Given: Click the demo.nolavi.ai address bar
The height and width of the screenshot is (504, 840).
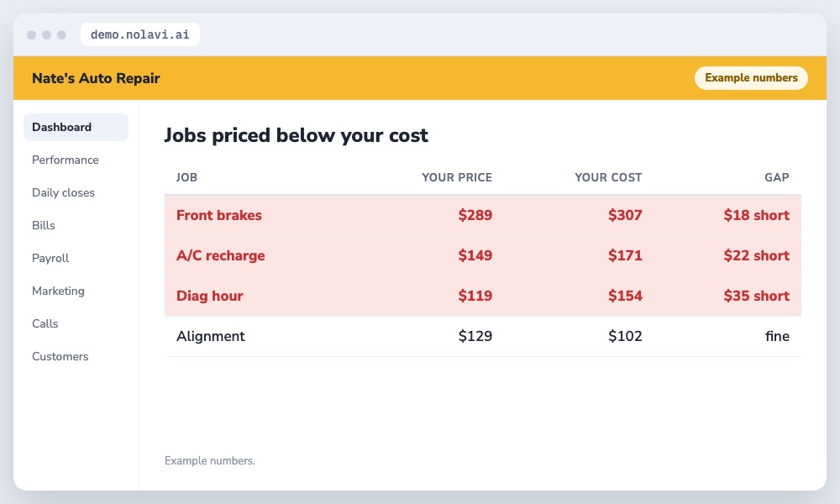Looking at the screenshot, I should coord(139,34).
